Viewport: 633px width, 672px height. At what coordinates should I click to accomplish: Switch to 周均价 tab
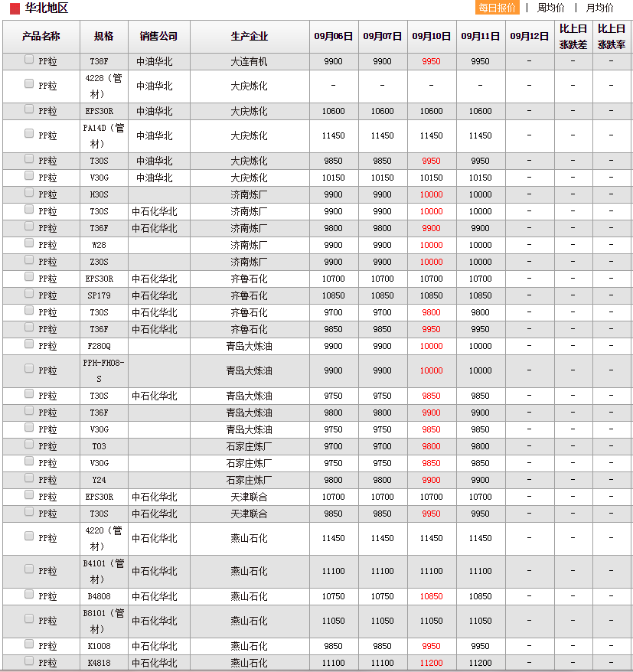point(550,8)
